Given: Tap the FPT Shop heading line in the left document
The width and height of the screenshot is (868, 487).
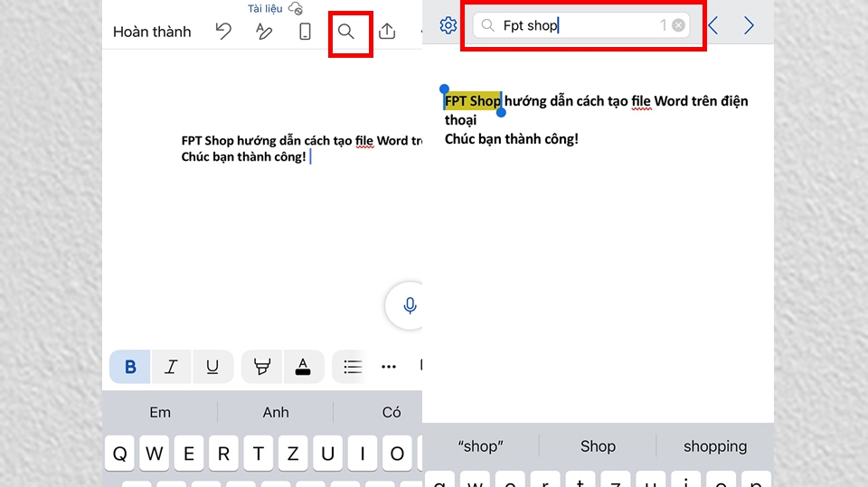Looking at the screenshot, I should [x=302, y=141].
